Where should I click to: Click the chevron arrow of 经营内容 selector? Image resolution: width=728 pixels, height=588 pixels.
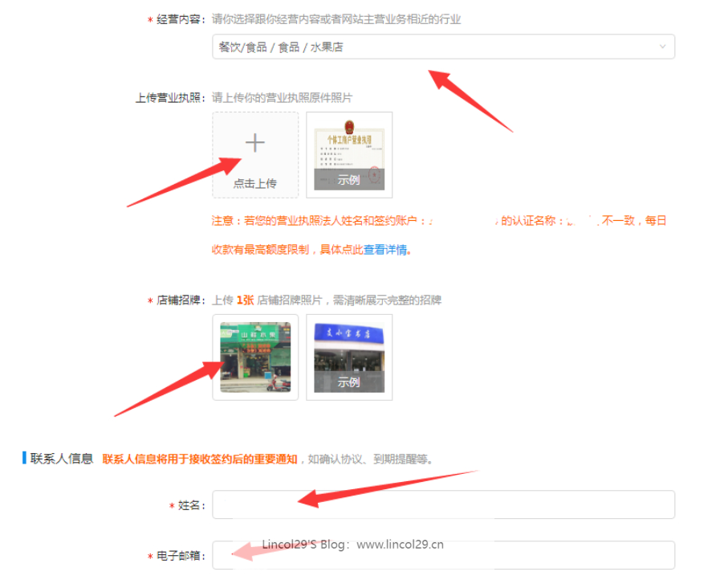coord(662,47)
